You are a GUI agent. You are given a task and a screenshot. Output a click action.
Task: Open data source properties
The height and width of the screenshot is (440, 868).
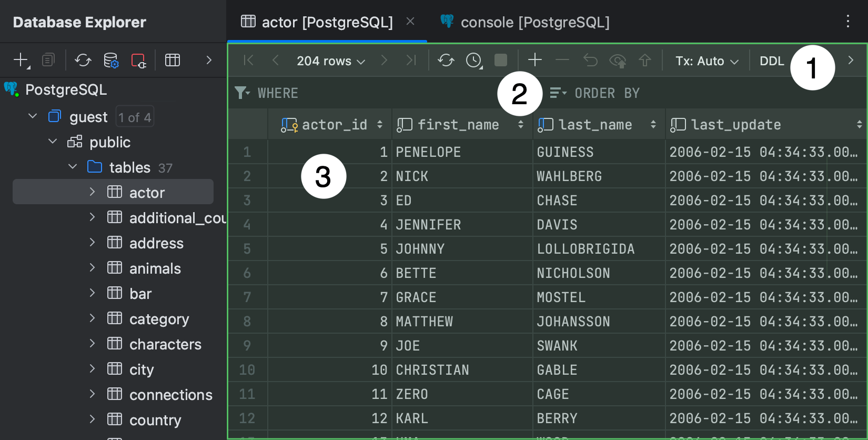(111, 61)
